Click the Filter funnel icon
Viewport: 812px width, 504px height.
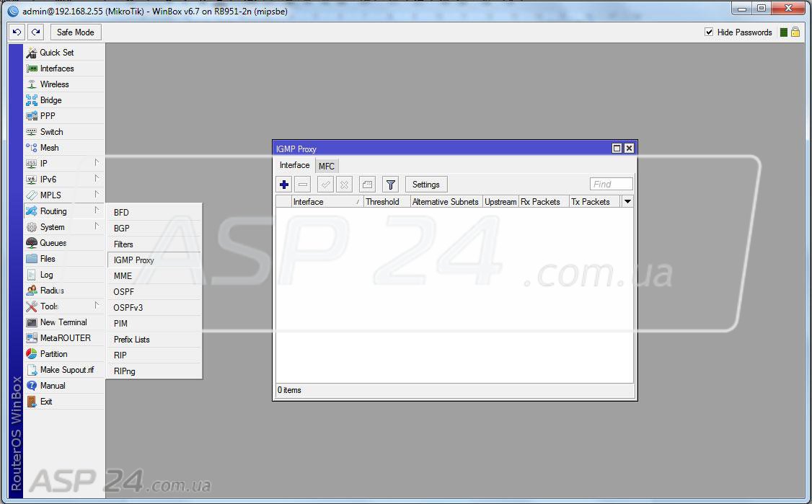pos(390,185)
